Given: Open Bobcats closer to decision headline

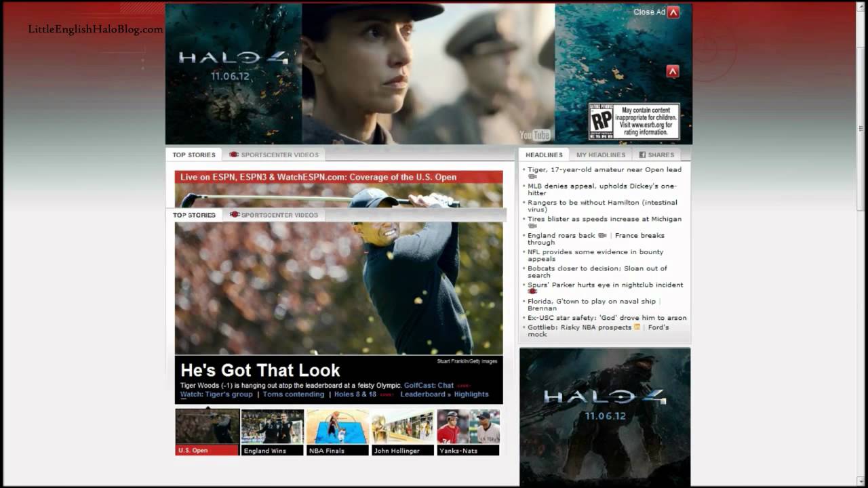Looking at the screenshot, I should [597, 272].
